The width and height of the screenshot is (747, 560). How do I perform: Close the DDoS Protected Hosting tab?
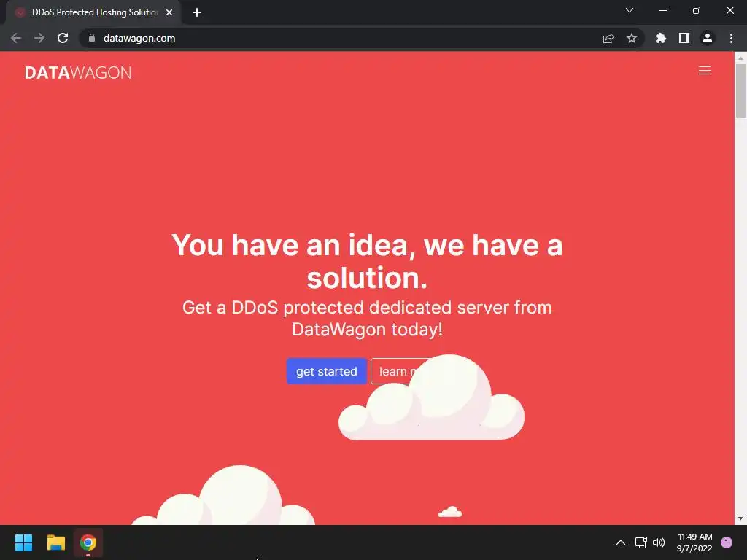coord(169,12)
